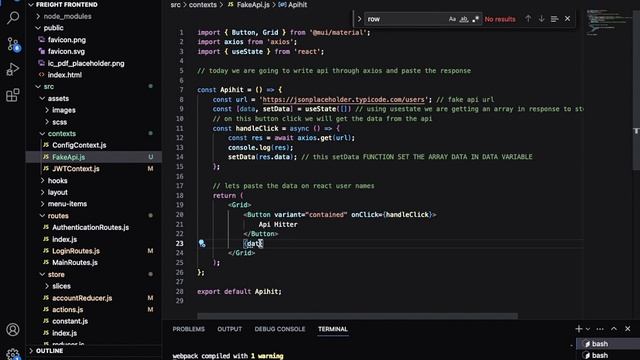Open ic_pdf_placeholder.png file
The width and height of the screenshot is (640, 360).
click(86, 63)
